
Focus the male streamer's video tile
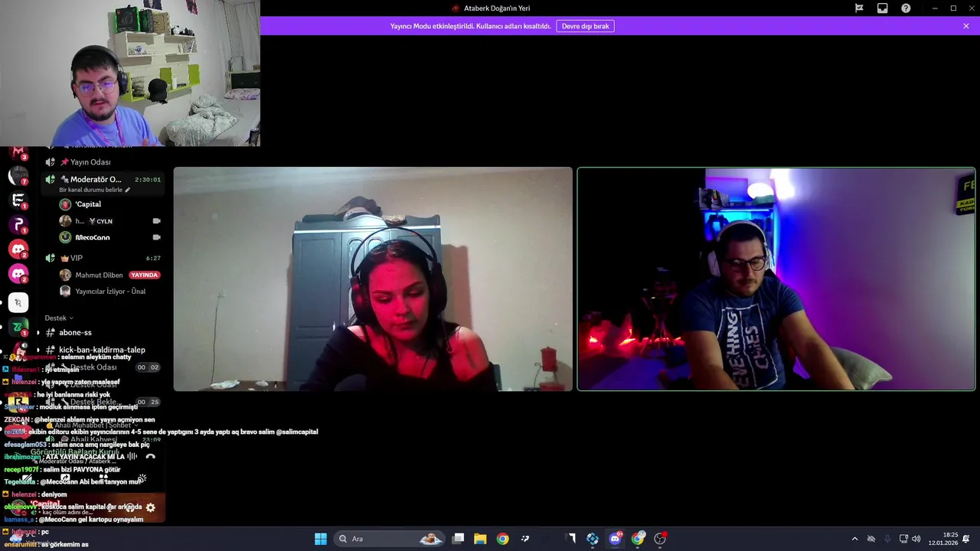coord(776,279)
